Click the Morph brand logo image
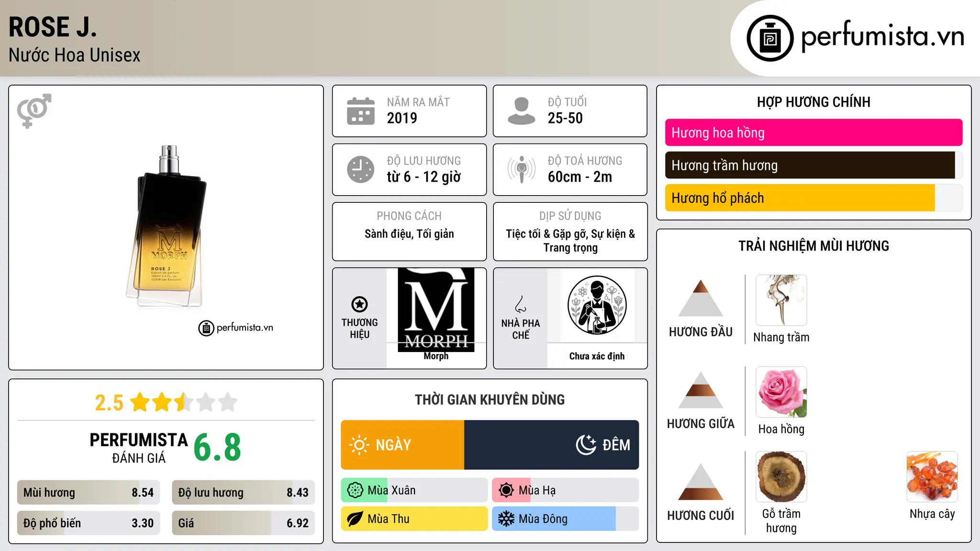Screen dimensions: 980x551 tap(436, 310)
